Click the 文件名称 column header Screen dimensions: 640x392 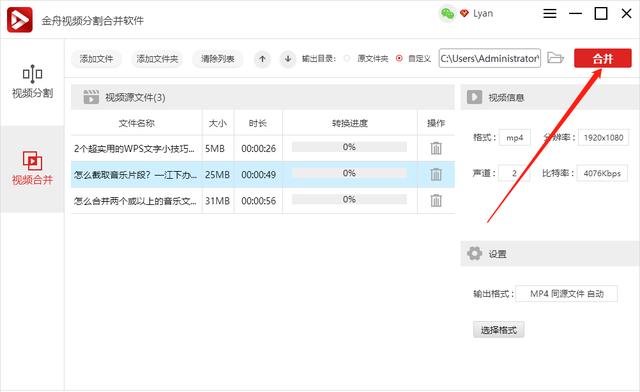(x=136, y=123)
